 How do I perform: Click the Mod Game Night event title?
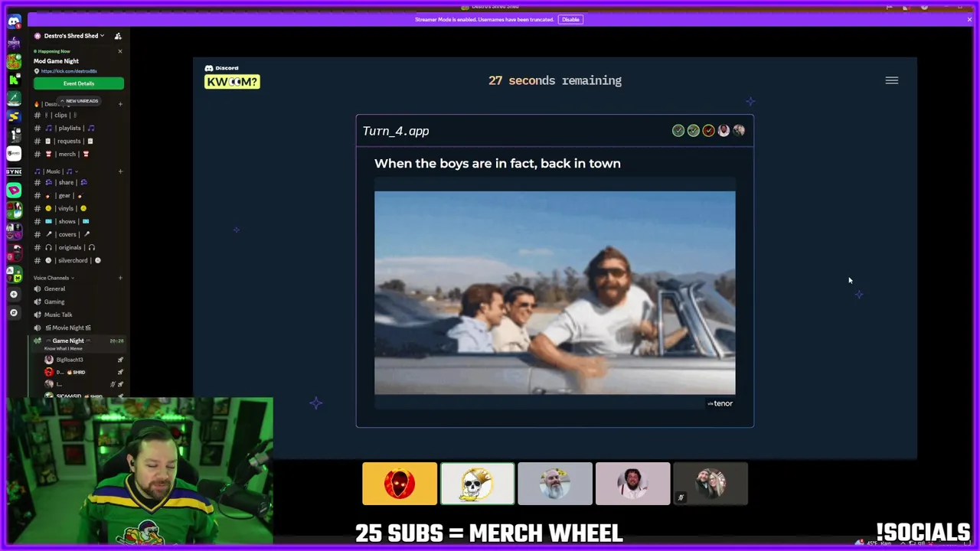(x=56, y=61)
